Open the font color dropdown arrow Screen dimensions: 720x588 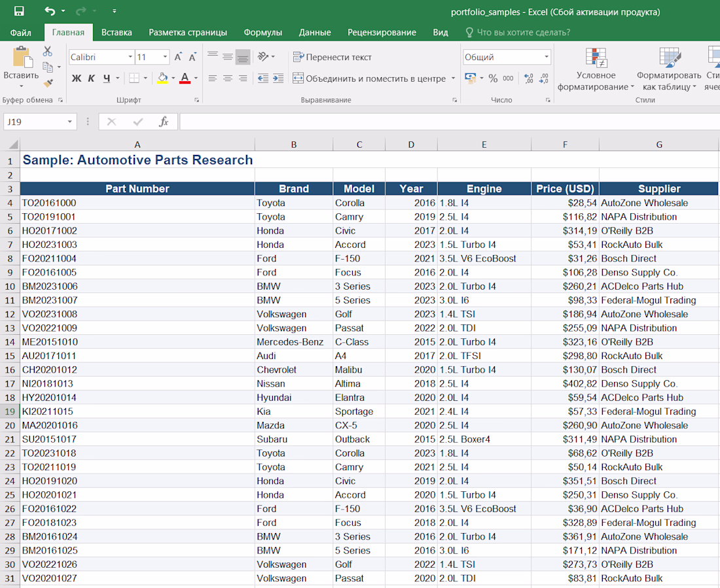click(x=196, y=78)
